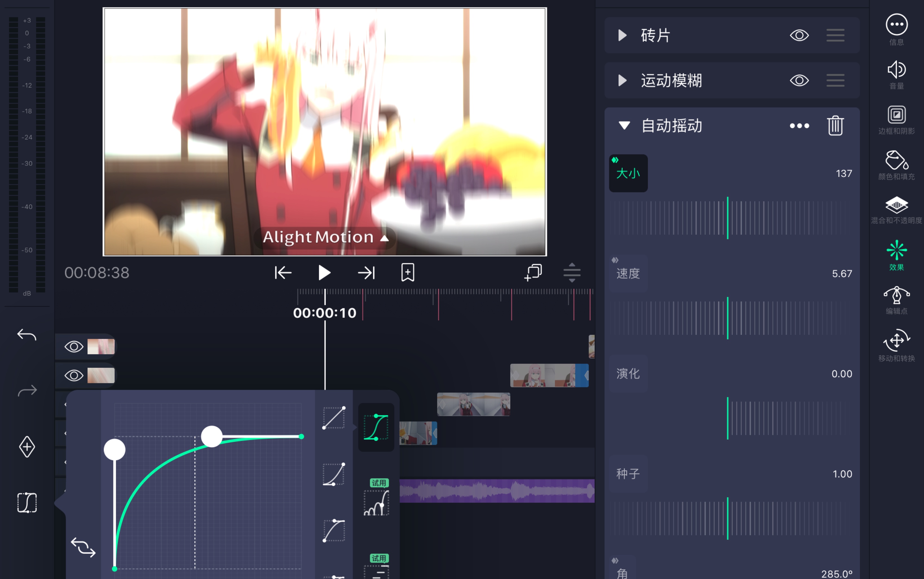Select the ease-out curve preset
924x579 pixels.
334,530
